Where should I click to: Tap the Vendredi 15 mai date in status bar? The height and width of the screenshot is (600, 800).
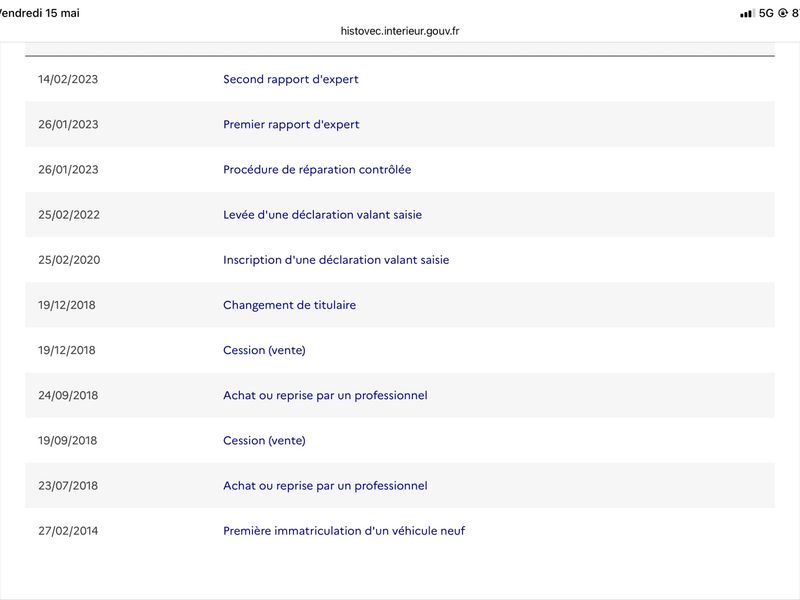[x=40, y=13]
